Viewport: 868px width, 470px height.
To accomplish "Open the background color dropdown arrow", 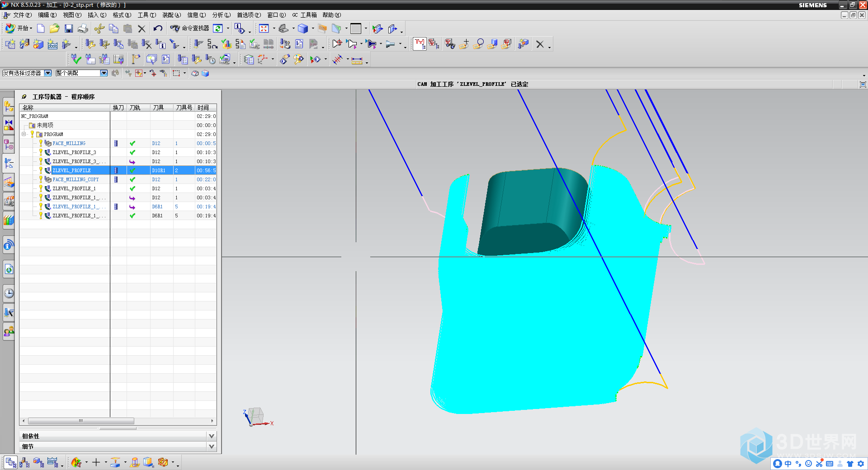I will point(366,28).
